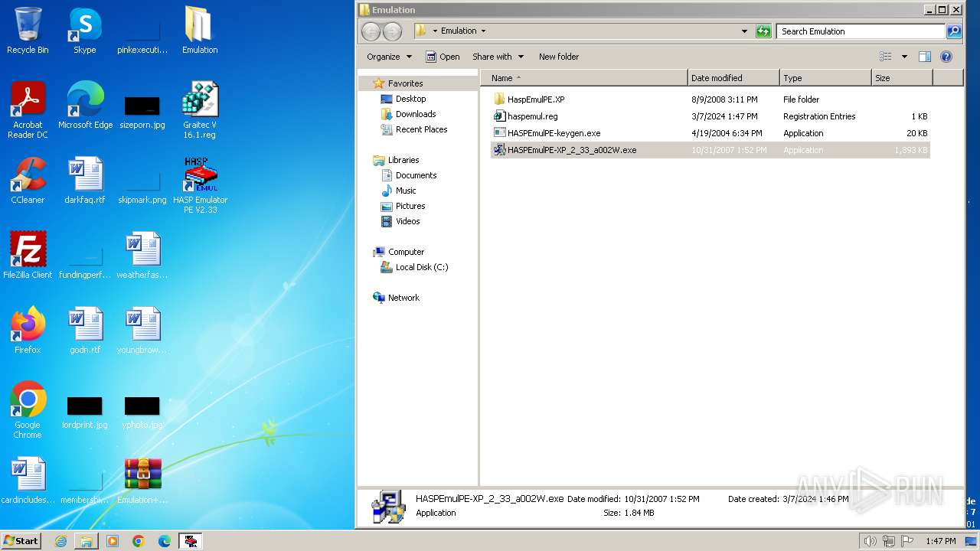Open Network in navigation pane
Image resolution: width=980 pixels, height=551 pixels.
[x=403, y=298]
